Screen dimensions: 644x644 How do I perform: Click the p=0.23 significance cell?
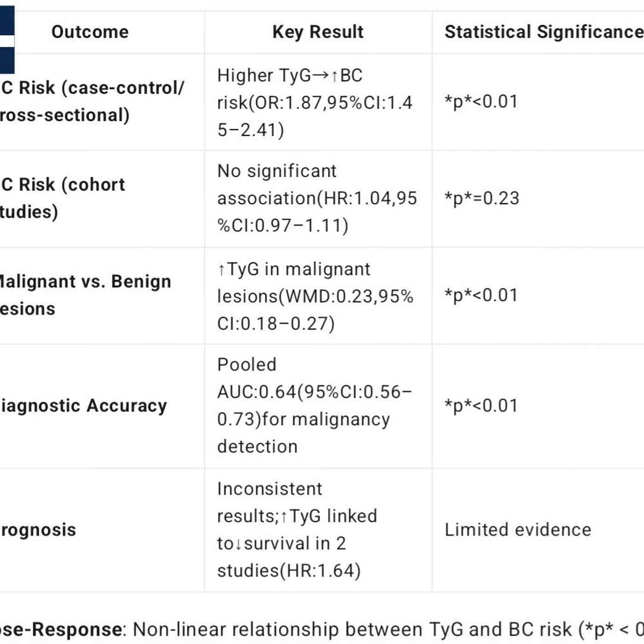click(x=482, y=198)
